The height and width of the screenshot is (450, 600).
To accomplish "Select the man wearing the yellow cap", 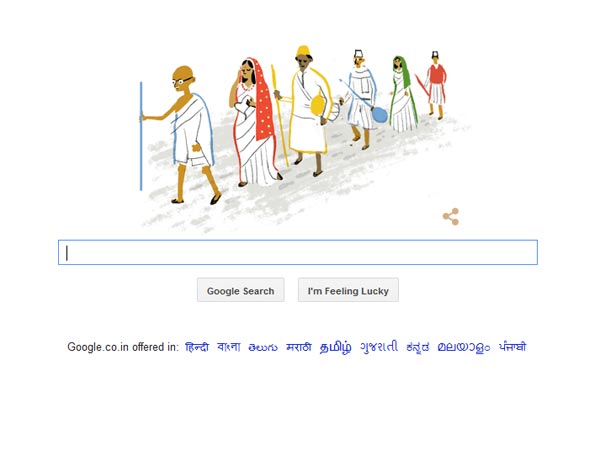I will coord(306,111).
